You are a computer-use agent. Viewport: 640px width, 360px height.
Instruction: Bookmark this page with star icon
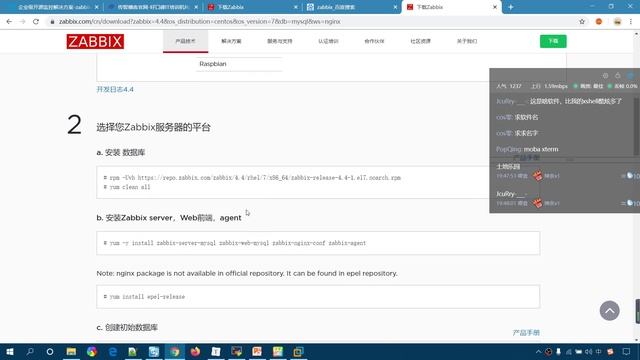tap(582, 22)
